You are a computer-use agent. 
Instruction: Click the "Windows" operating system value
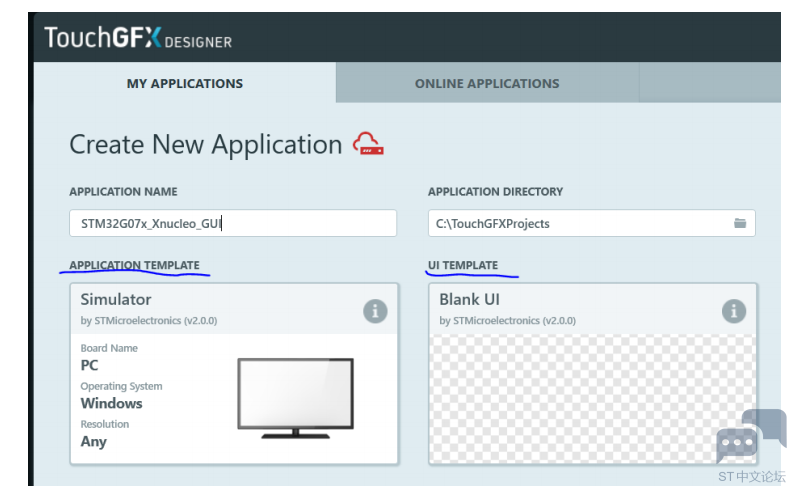pyautogui.click(x=112, y=403)
